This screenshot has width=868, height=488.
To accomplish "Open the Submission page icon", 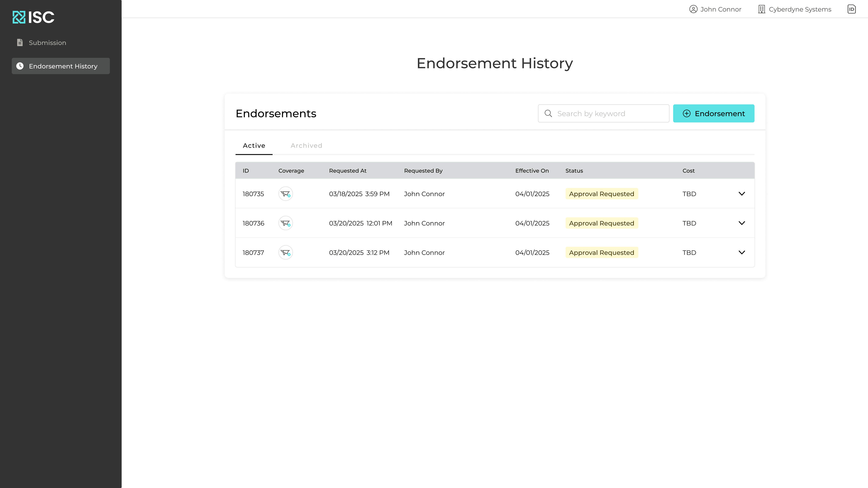I will 20,42.
